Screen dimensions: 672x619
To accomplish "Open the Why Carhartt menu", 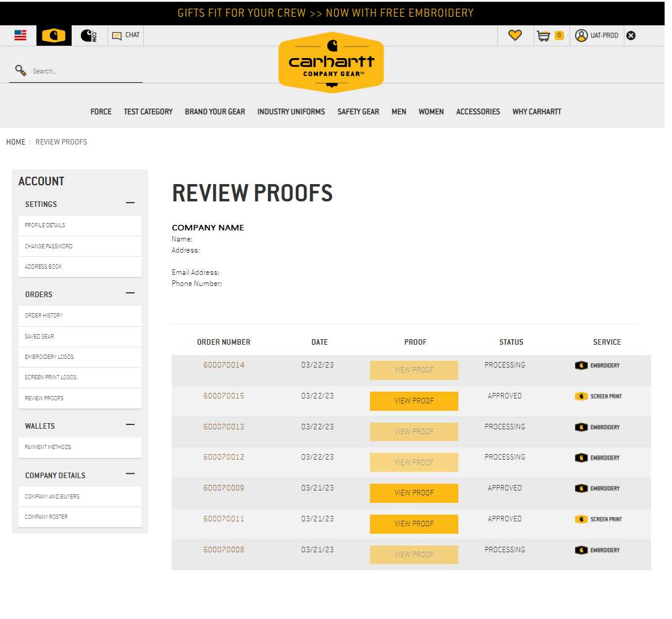I will 537,111.
